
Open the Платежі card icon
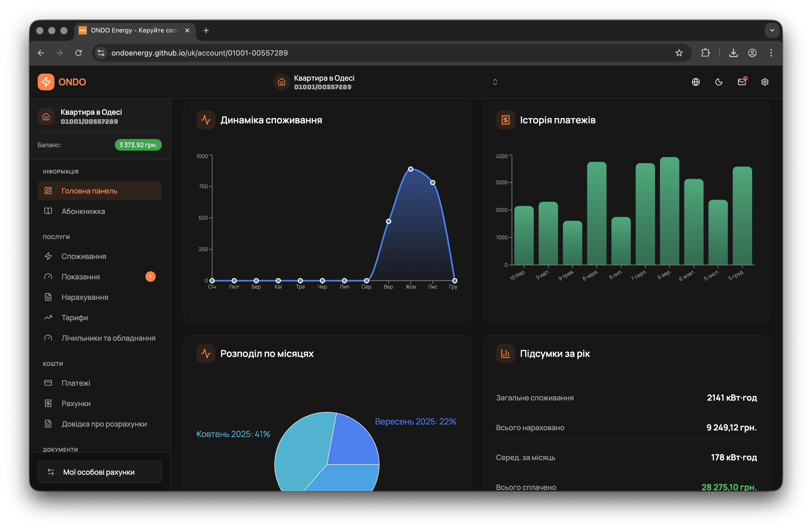[x=48, y=383]
